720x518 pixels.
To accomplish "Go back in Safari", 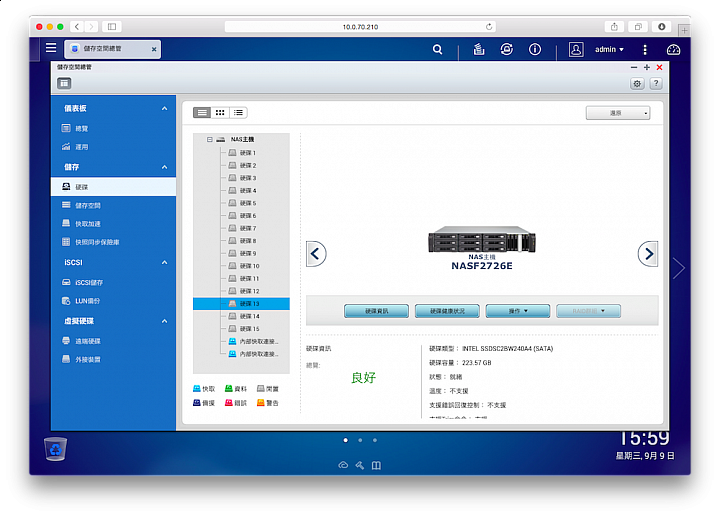I will (x=77, y=27).
